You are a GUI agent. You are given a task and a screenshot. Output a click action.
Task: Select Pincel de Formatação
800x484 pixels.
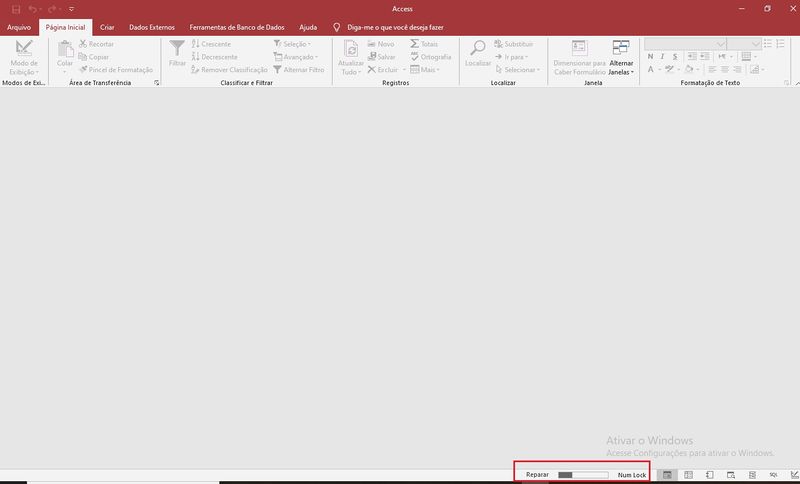(x=116, y=69)
